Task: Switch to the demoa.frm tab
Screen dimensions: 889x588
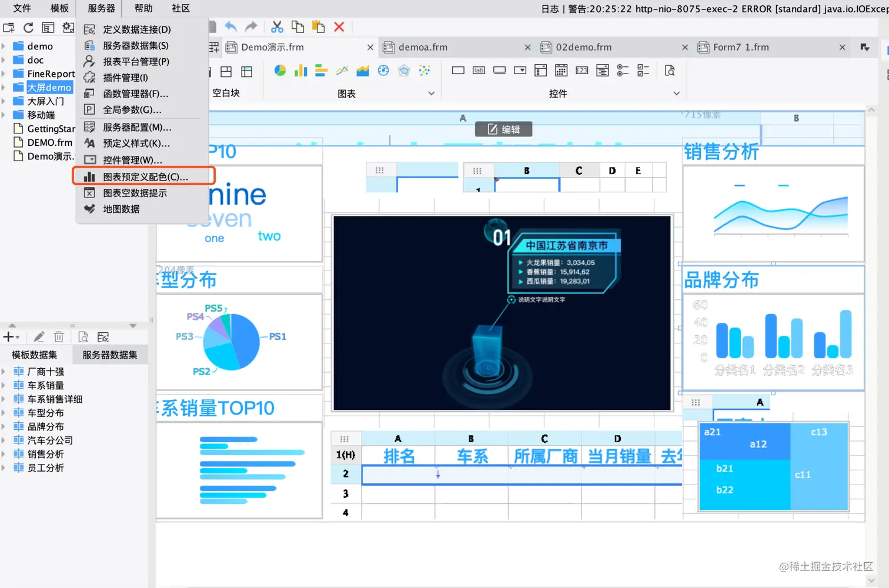Action: pyautogui.click(x=423, y=47)
